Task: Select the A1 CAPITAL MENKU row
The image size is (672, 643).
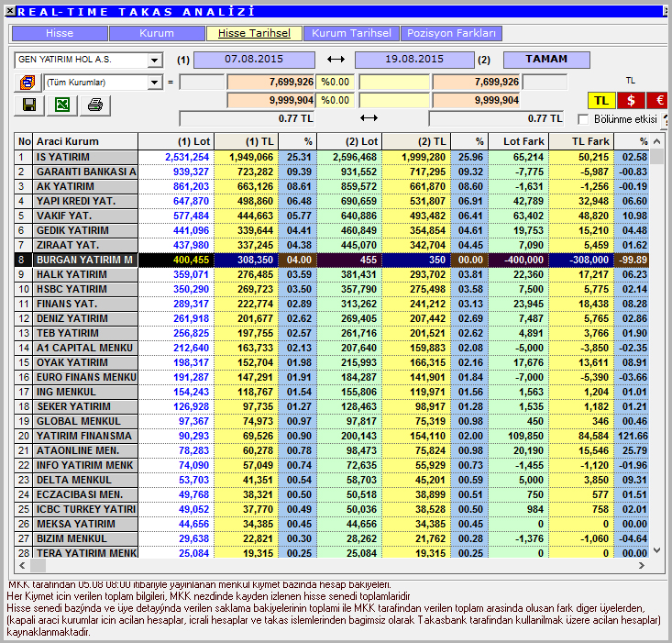Action: pyautogui.click(x=332, y=348)
